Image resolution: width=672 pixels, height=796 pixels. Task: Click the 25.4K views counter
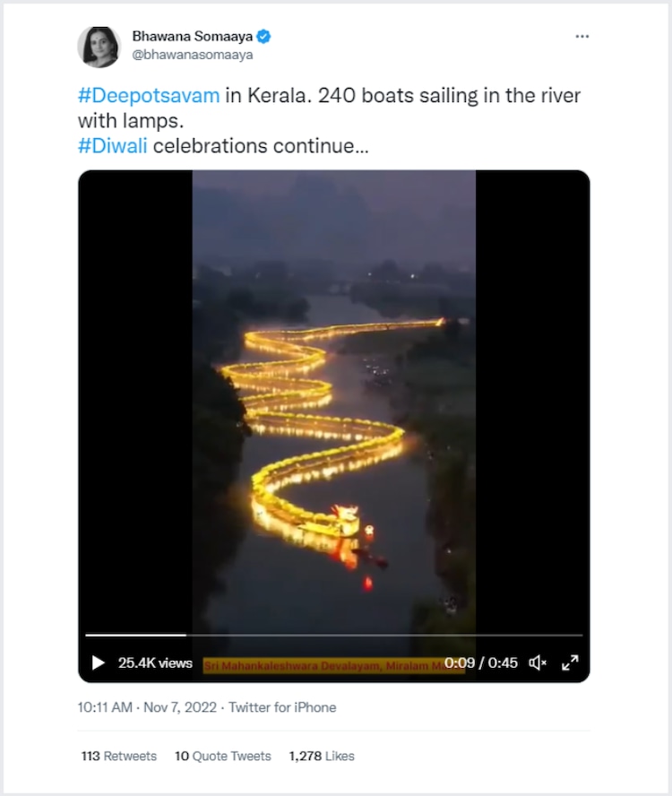tap(155, 663)
